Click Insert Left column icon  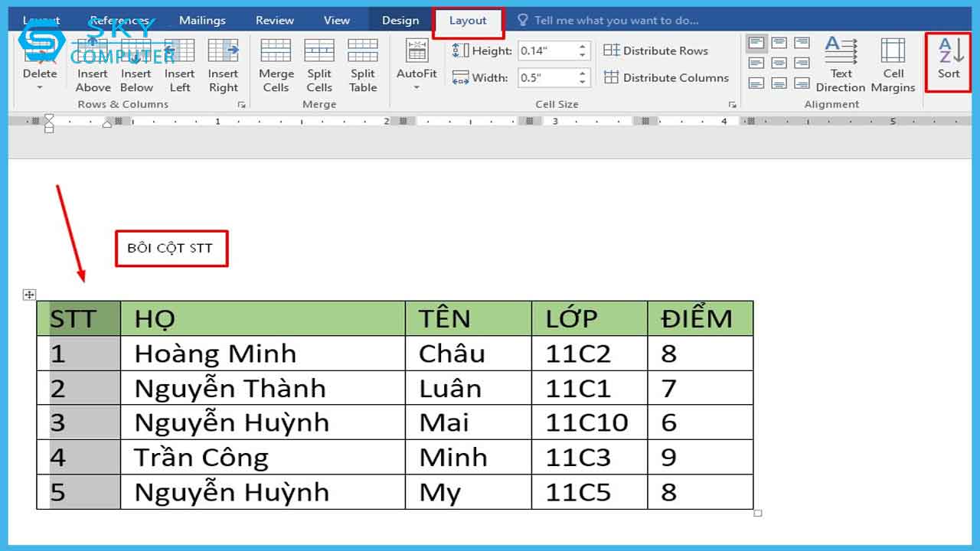180,51
